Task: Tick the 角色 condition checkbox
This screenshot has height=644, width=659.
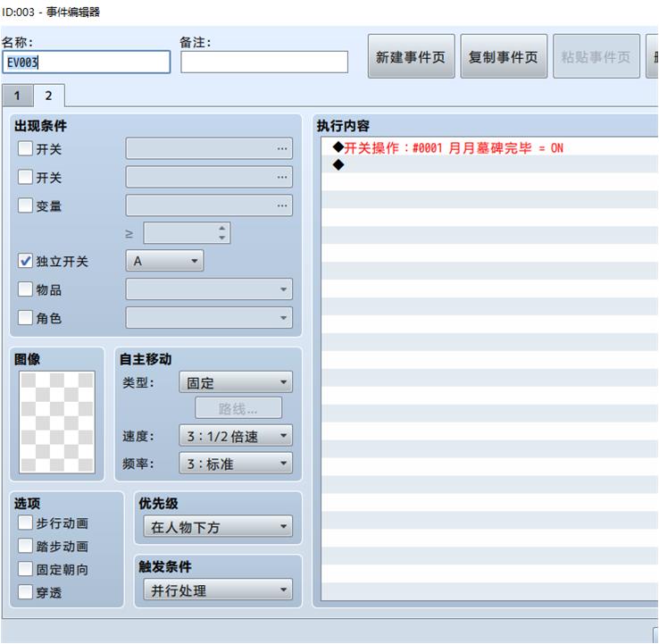Action: click(25, 318)
